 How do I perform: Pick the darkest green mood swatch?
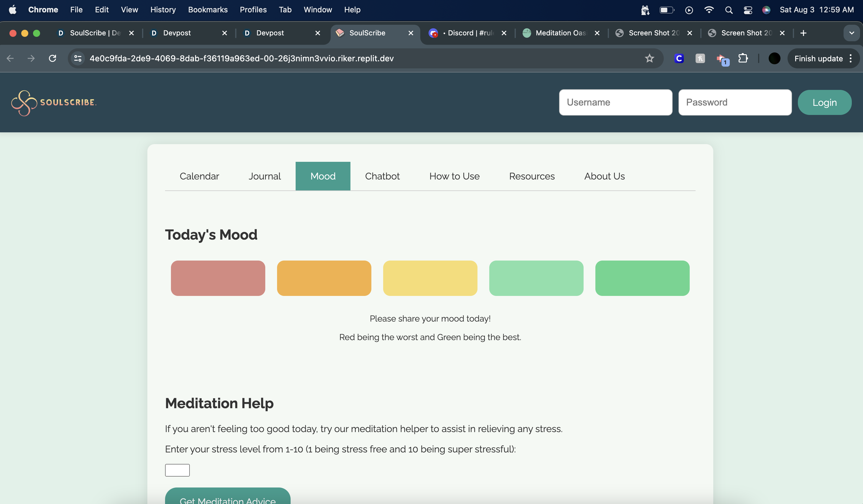pyautogui.click(x=642, y=278)
